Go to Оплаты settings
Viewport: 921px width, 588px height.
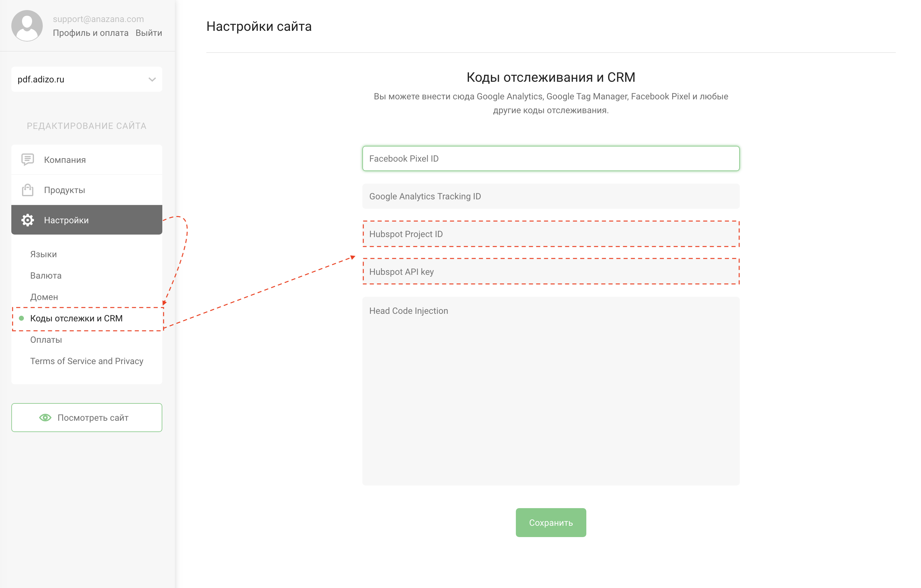(46, 340)
